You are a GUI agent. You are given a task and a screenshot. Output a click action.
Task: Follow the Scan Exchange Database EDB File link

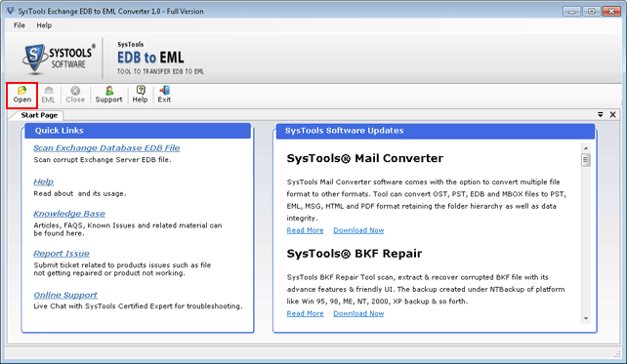[x=106, y=147]
